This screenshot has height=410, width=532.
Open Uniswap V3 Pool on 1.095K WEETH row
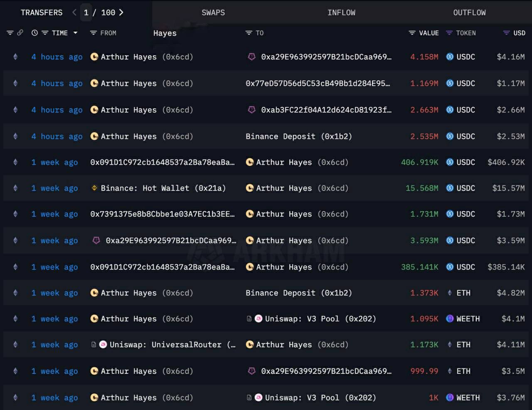click(x=320, y=319)
